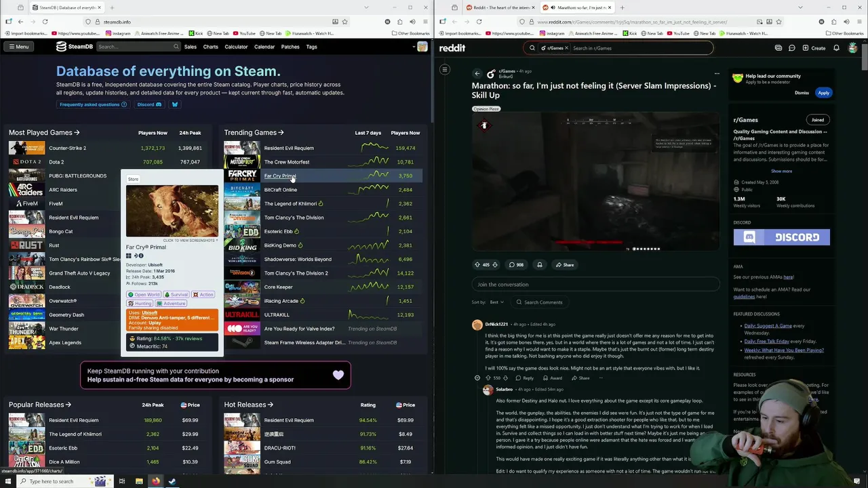Open Trending Games list
Viewport: 868px width, 488px height.
tap(254, 133)
